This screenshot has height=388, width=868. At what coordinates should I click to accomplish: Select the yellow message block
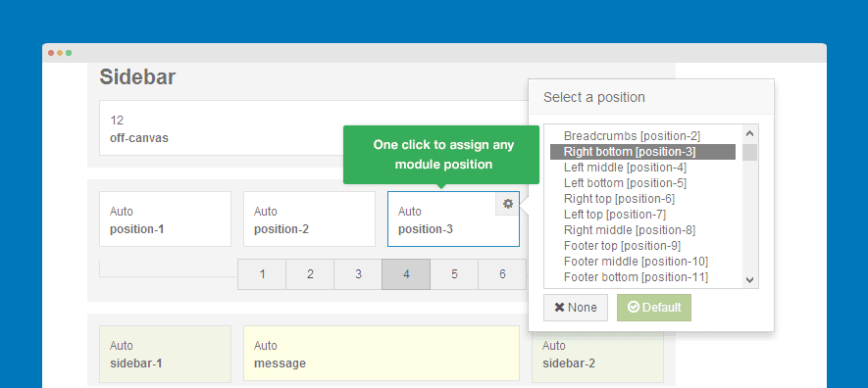[382, 353]
